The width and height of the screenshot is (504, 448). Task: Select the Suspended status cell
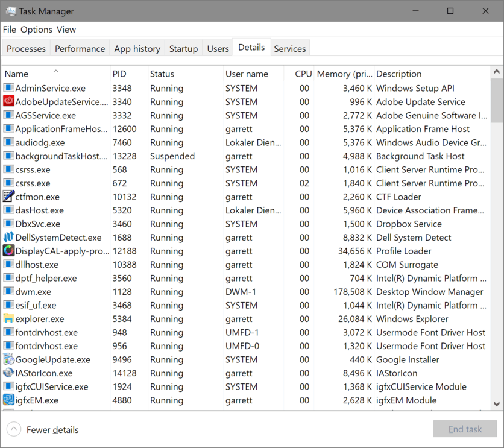click(172, 156)
